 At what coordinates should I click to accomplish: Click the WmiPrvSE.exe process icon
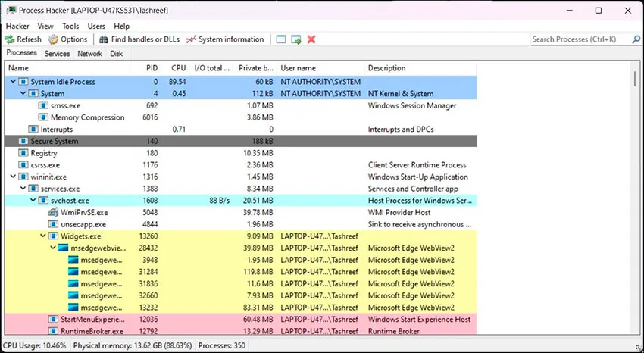pos(53,213)
